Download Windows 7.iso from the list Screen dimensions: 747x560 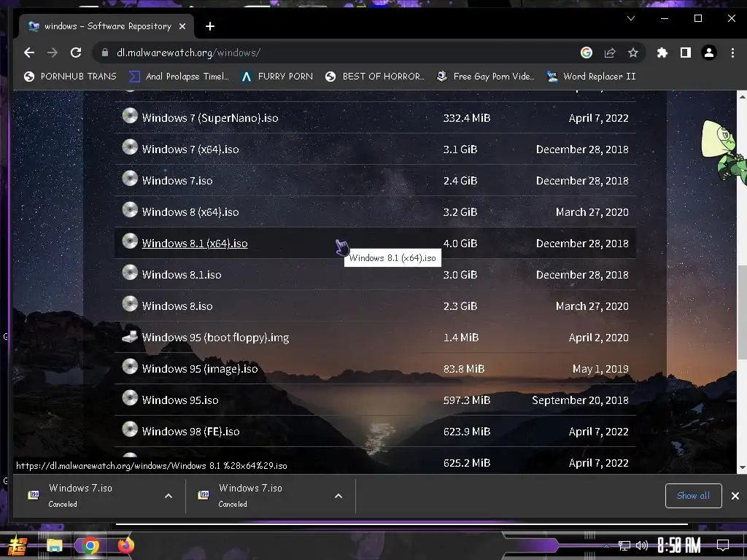point(177,181)
